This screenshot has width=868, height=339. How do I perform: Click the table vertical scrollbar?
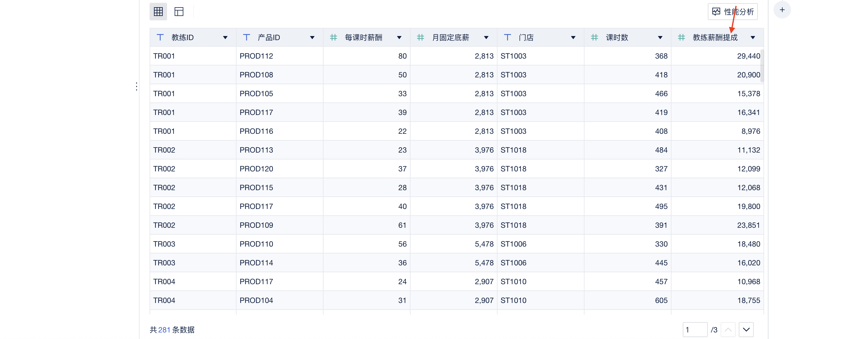click(x=762, y=66)
